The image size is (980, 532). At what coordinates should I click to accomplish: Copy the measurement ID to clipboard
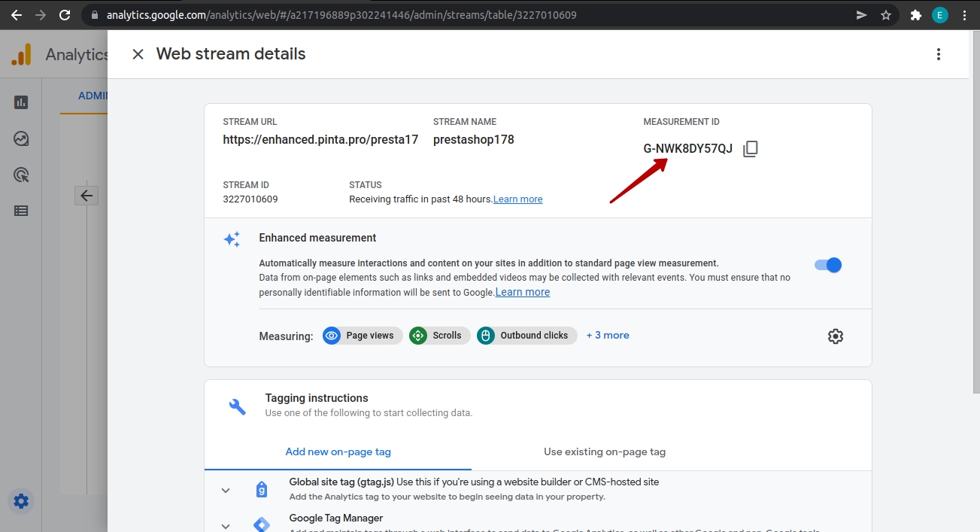750,149
